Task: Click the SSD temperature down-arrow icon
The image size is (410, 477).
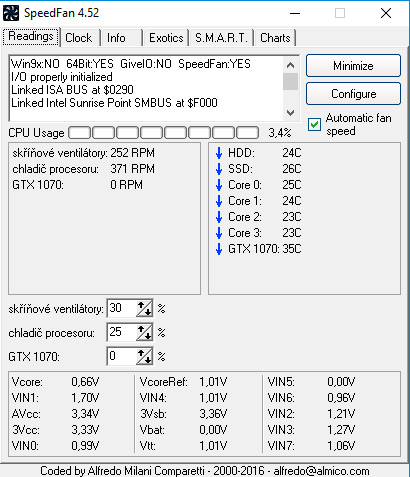Action: [219, 169]
